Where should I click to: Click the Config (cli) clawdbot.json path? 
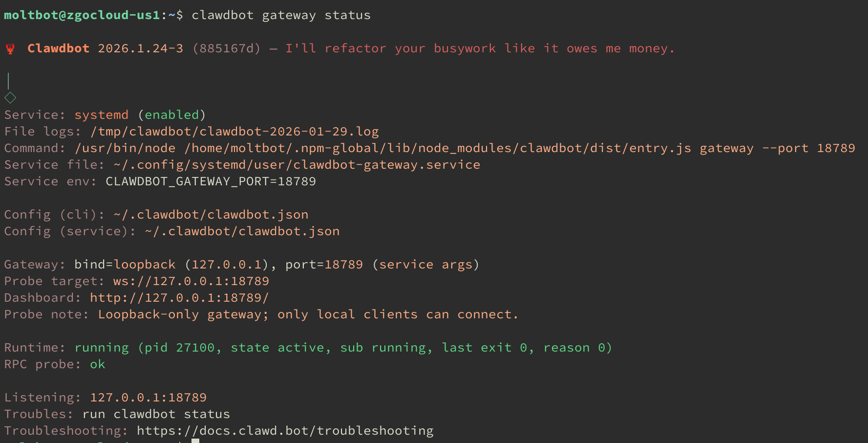(211, 215)
